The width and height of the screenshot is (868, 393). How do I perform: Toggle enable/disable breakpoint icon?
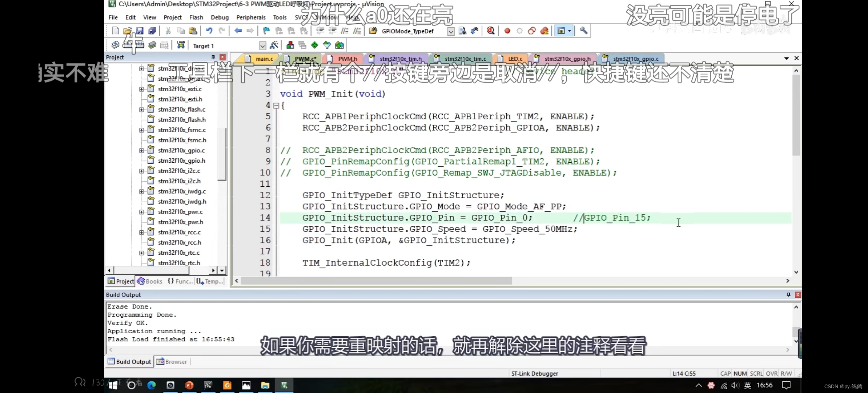pos(519,31)
